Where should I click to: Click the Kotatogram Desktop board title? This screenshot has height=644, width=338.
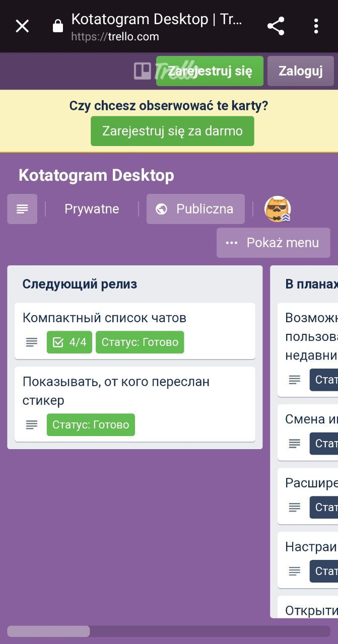click(x=96, y=175)
